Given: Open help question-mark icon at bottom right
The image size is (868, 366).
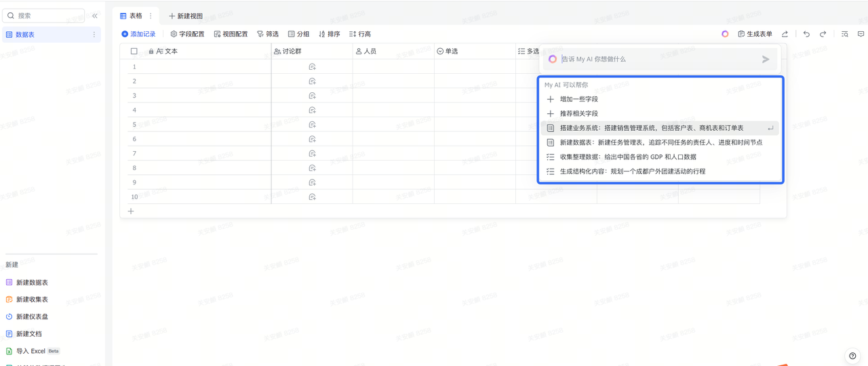Looking at the screenshot, I should pos(852,356).
